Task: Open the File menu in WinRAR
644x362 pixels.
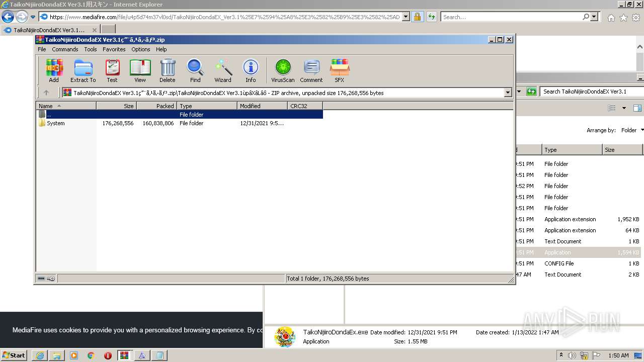Action: (42, 49)
